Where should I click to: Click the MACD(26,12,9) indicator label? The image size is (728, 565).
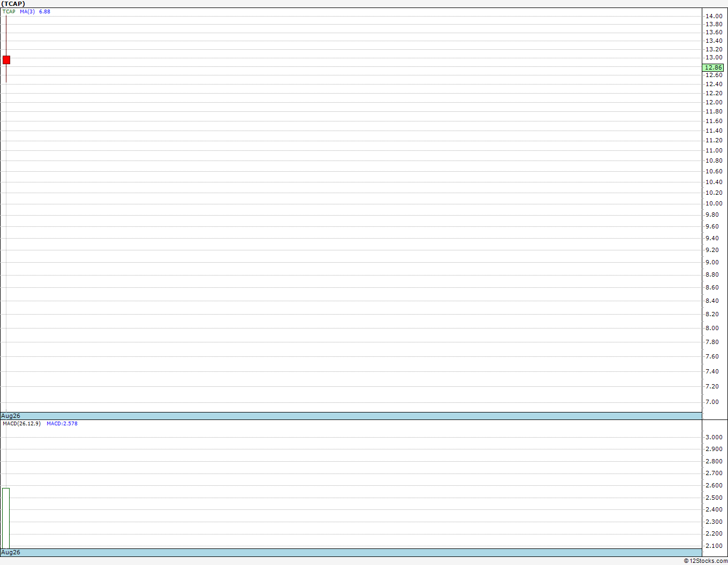pos(21,423)
